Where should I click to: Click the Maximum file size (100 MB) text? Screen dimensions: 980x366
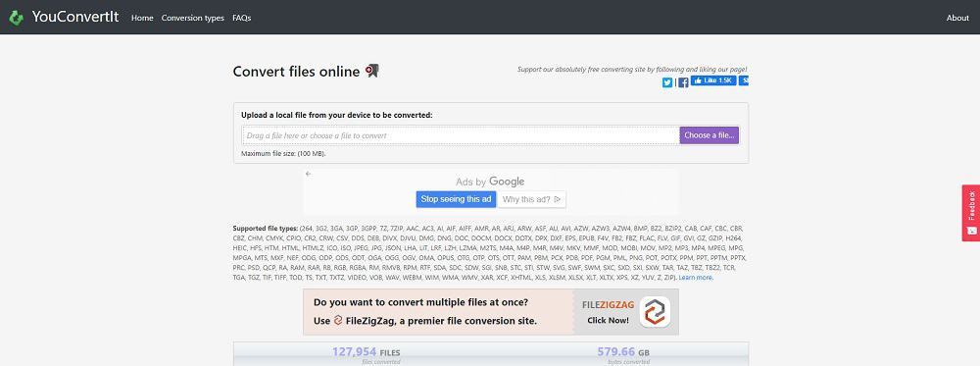click(283, 153)
